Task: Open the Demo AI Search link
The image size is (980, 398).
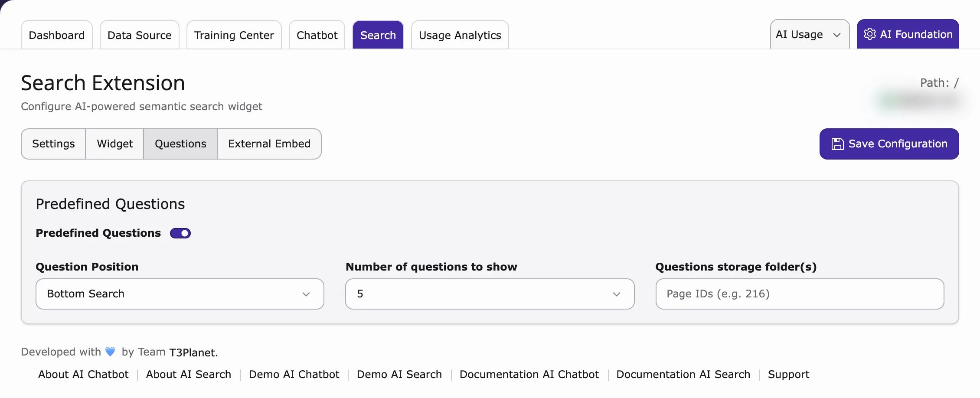Action: [399, 374]
